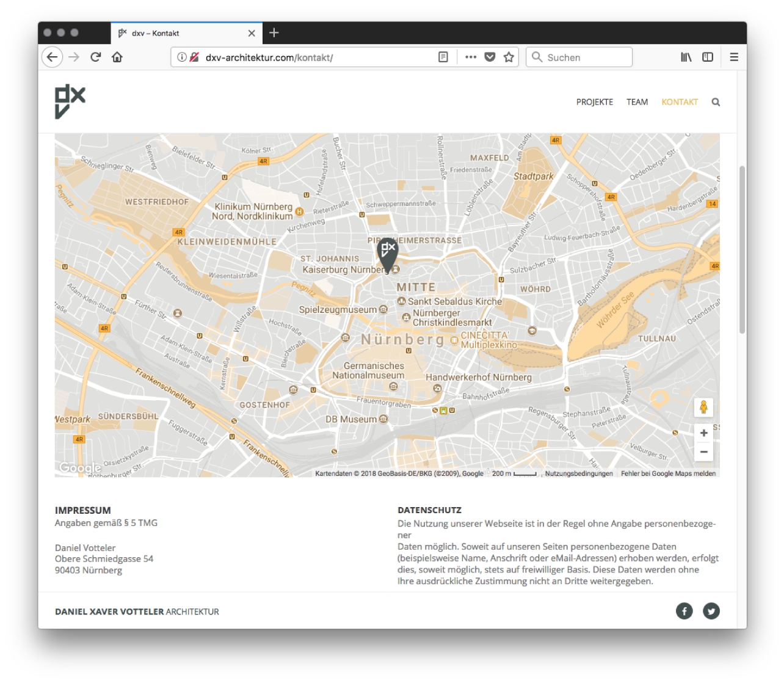The height and width of the screenshot is (683, 784).
Task: Open the browser home page
Action: click(x=117, y=57)
